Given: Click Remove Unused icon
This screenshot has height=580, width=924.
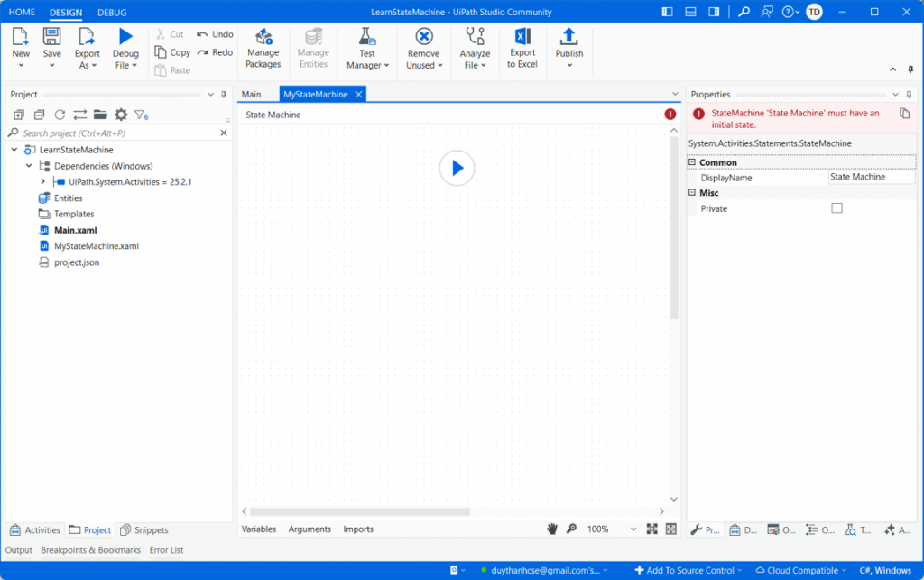Looking at the screenshot, I should 424,36.
